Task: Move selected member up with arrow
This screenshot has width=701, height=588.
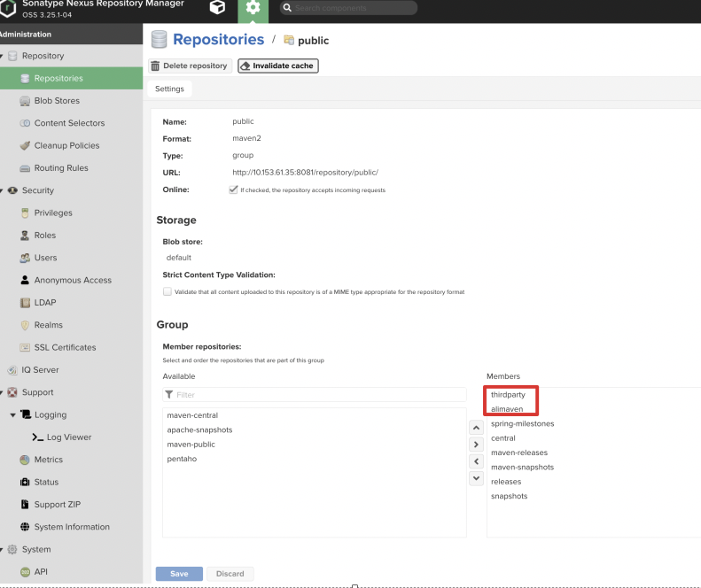Action: [477, 428]
